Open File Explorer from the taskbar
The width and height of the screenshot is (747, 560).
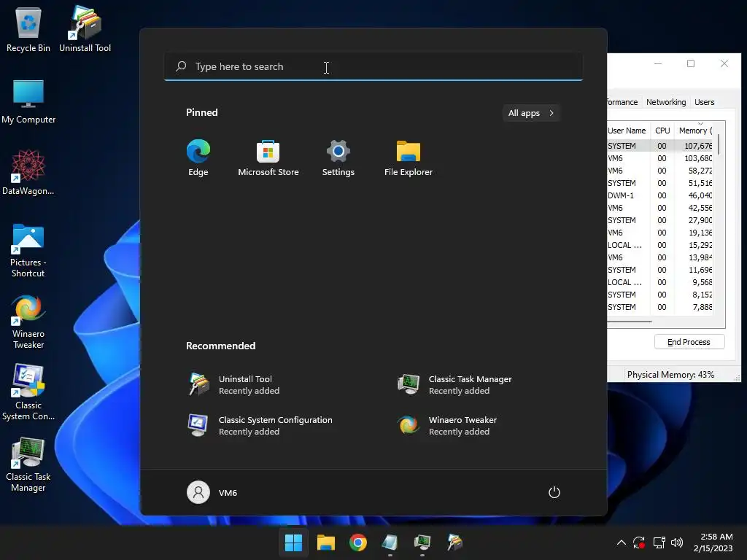[326, 542]
